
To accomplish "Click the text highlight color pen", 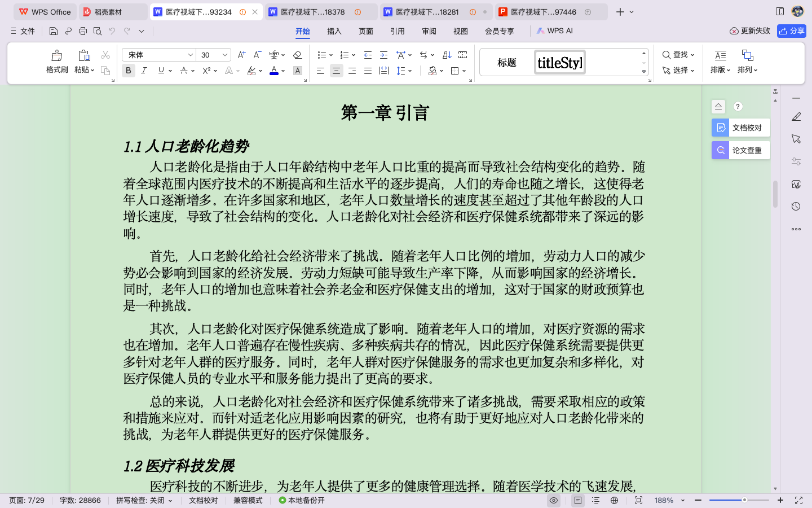I will pos(251,71).
